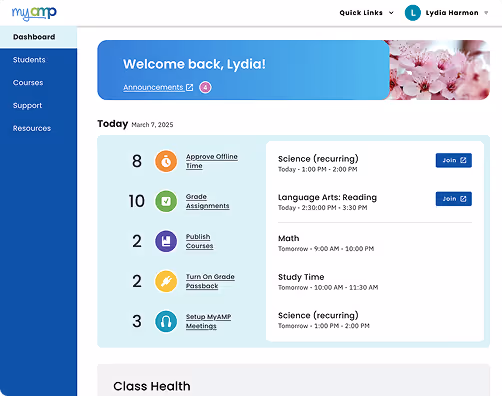
Task: Open the Lydia Harmon user menu arrow
Action: [486, 13]
